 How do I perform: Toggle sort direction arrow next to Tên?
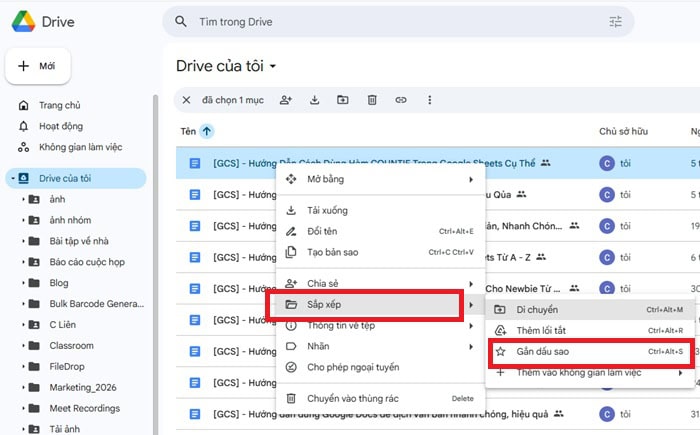[x=207, y=131]
